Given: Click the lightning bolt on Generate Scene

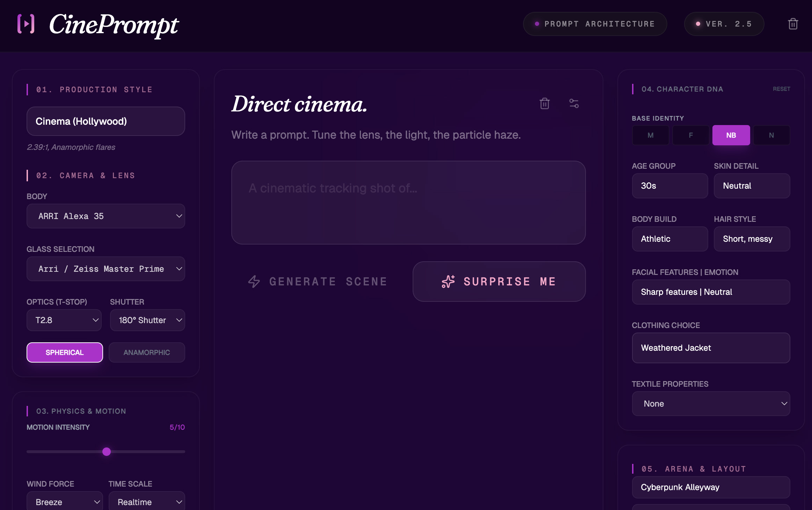Looking at the screenshot, I should point(254,282).
